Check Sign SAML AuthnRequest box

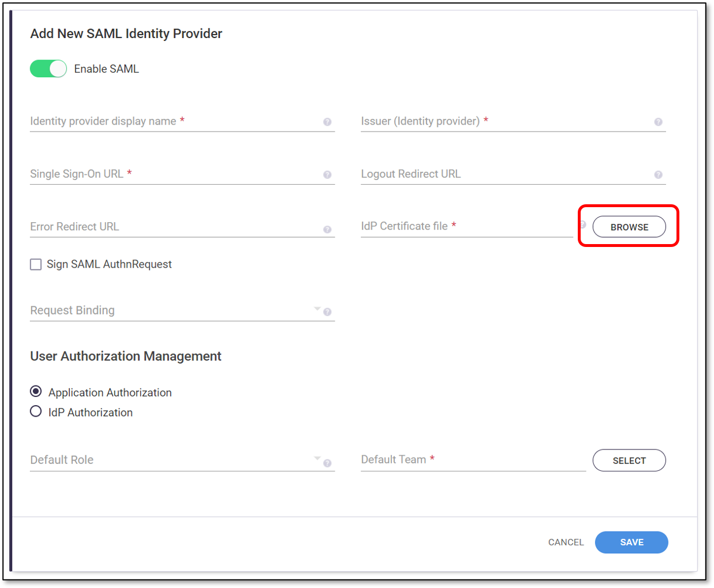pyautogui.click(x=36, y=264)
